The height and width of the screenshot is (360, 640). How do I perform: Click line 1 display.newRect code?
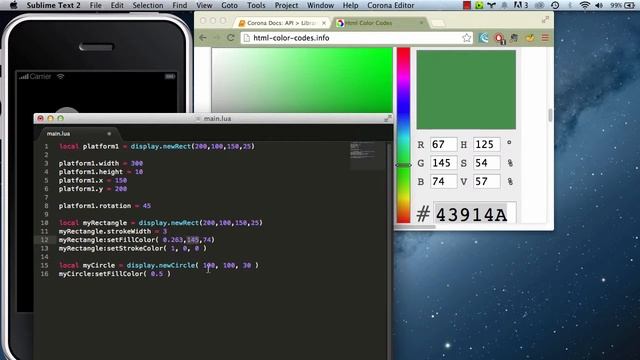point(192,146)
